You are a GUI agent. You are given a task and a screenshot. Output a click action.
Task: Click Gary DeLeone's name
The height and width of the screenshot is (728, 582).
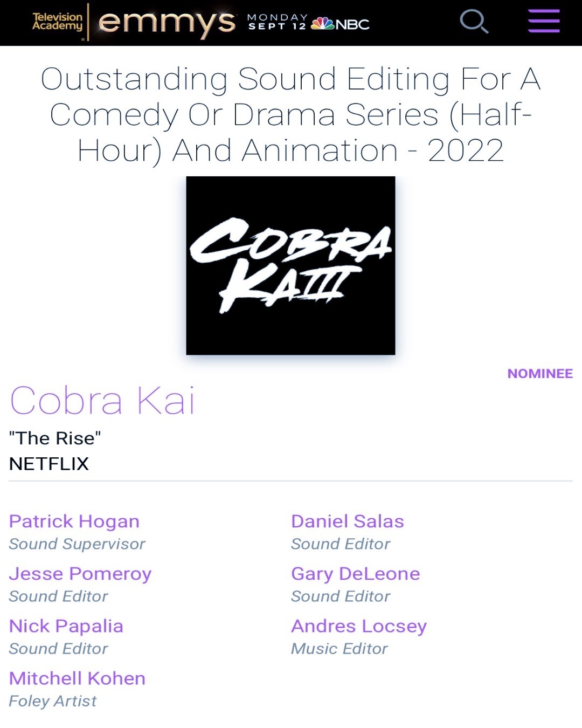pos(355,573)
